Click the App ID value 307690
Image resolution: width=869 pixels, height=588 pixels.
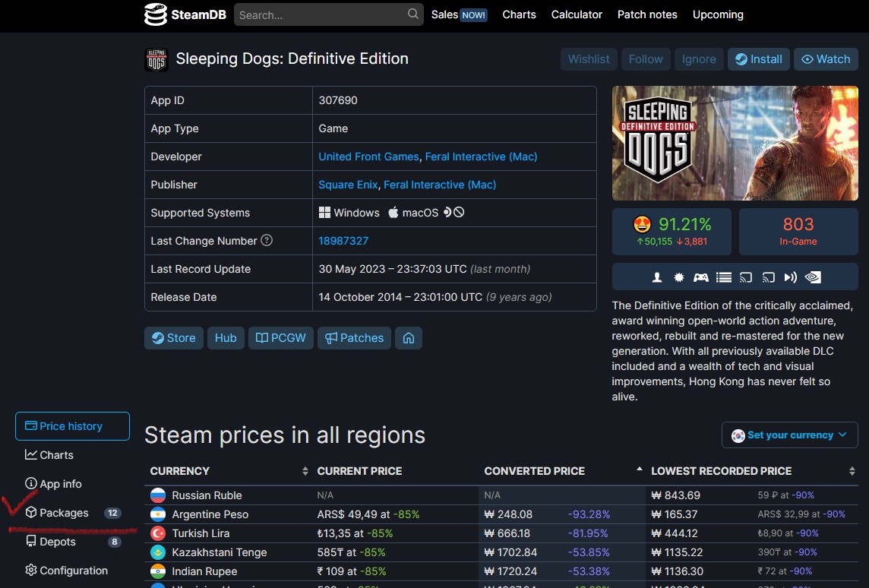(338, 100)
